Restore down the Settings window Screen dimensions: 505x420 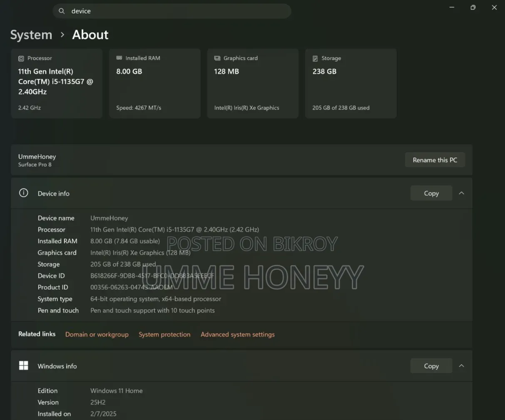pyautogui.click(x=473, y=7)
